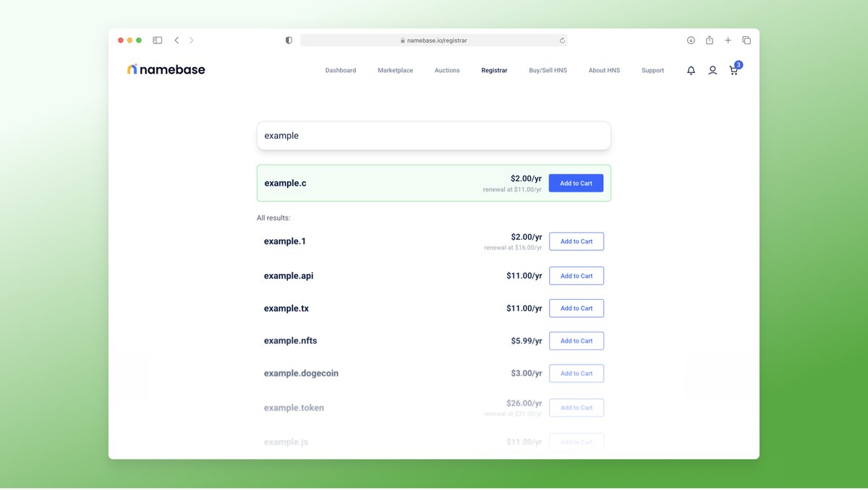868x490 pixels.
Task: Select the Registrar nav item
Action: point(494,70)
